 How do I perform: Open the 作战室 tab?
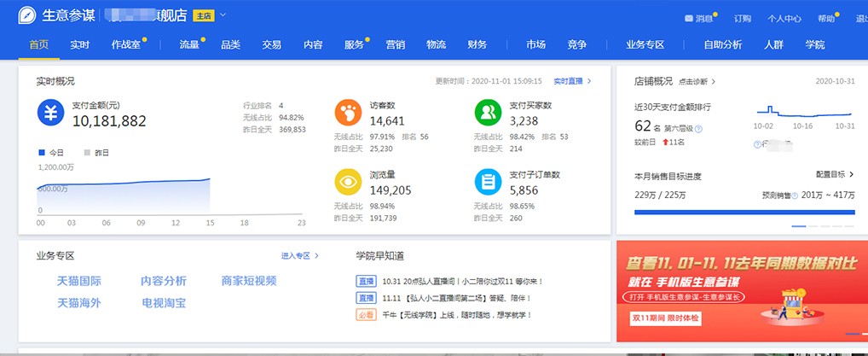(126, 45)
